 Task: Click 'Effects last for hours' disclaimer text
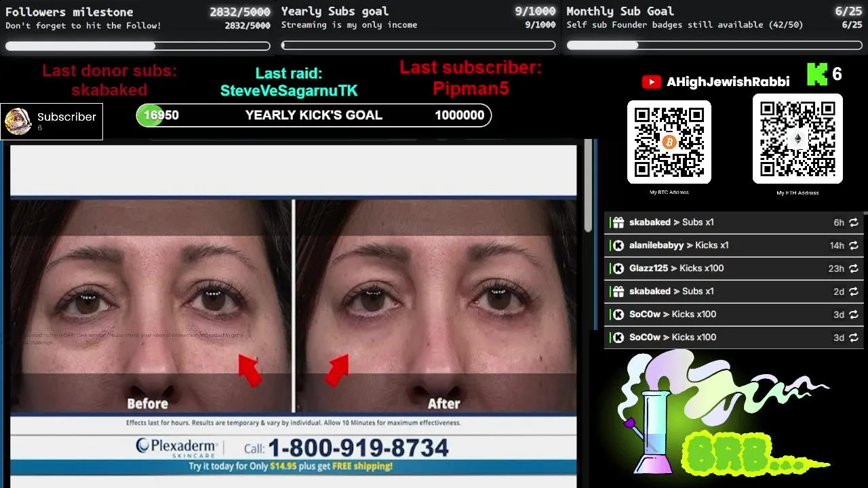coord(293,423)
